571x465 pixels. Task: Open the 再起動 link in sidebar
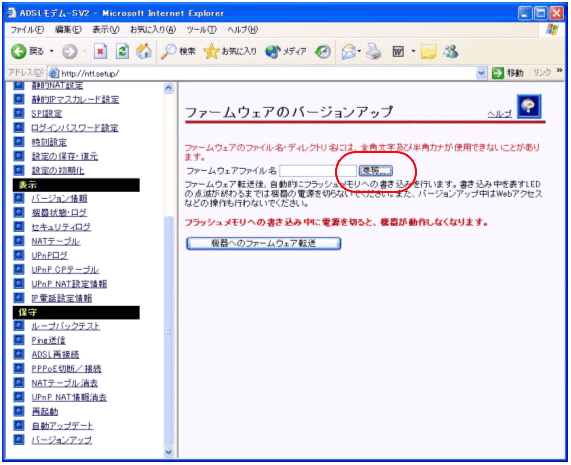coord(45,411)
